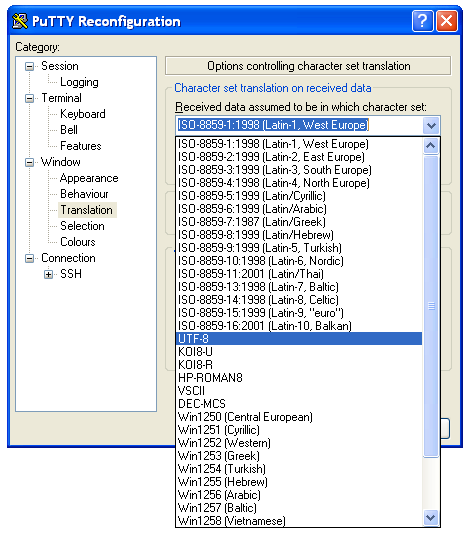Choose ISO-8859-7:1987 (Latin/Greek)
This screenshot has width=469, height=534.
(299, 222)
